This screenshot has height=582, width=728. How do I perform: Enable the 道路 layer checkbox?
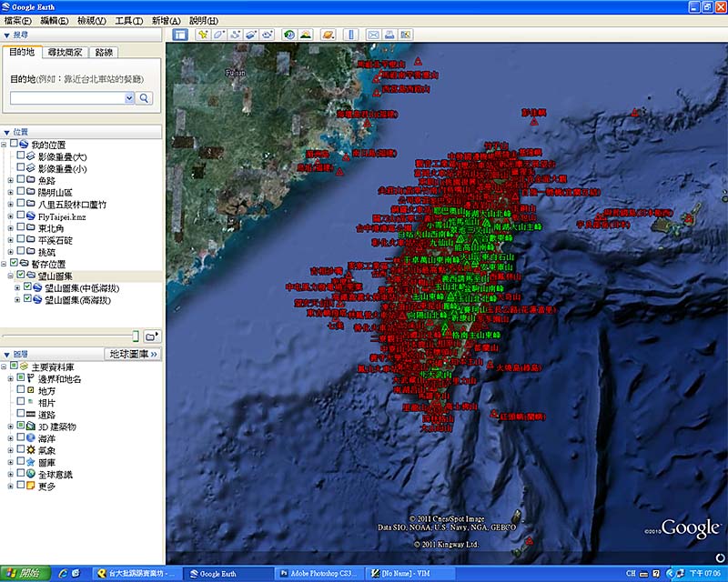tap(20, 413)
